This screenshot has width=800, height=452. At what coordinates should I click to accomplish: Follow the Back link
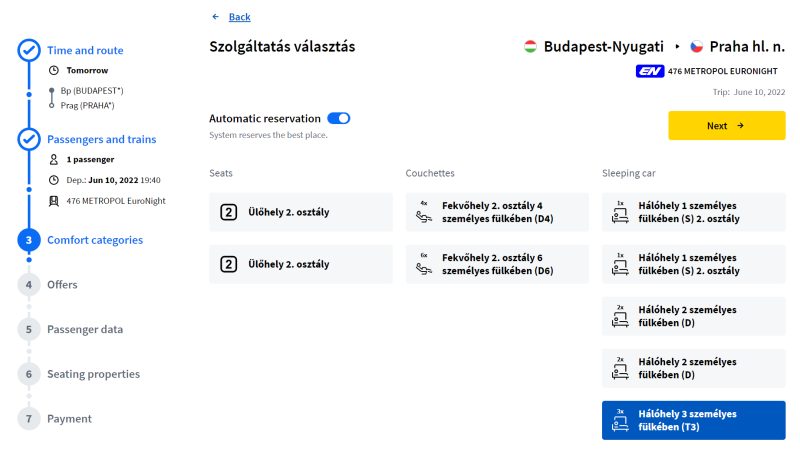pos(239,17)
